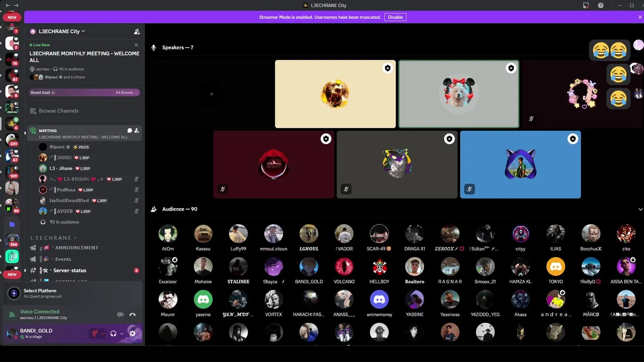The width and height of the screenshot is (644, 362).
Task: Open server icon with 366 badge
Action: pos(12,240)
